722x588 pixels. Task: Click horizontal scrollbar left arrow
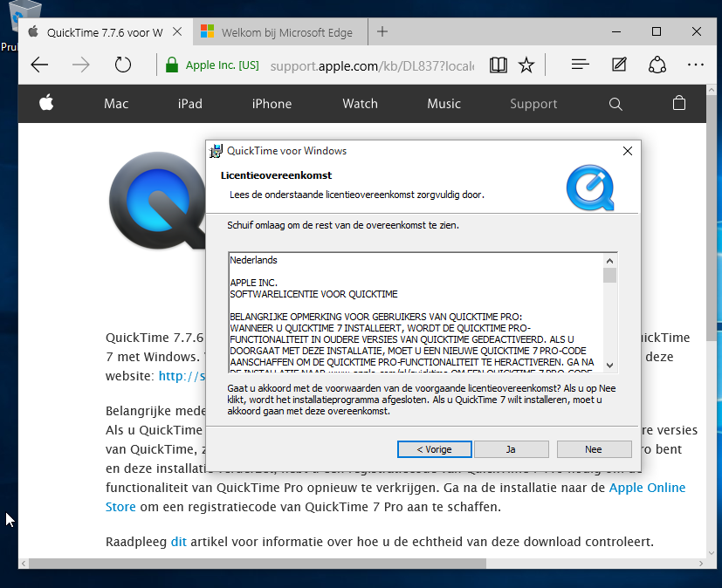click(24, 564)
